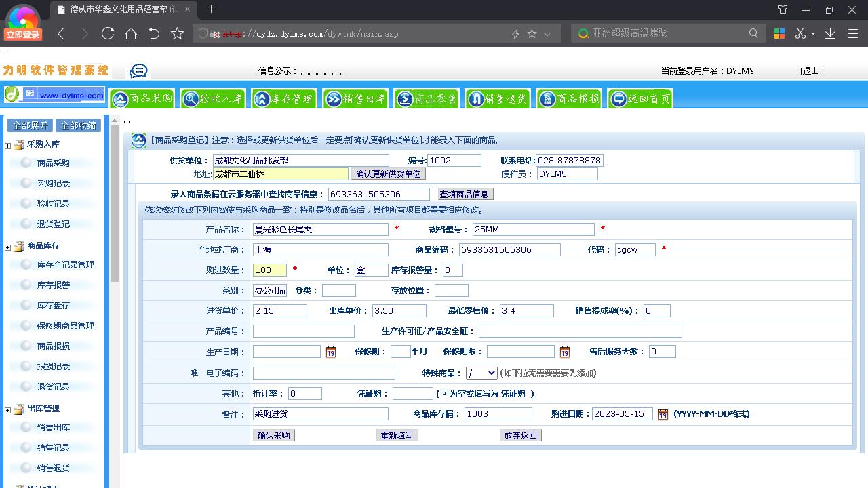Switch to the 全部展开 tab
This screenshot has height=488, width=868.
coord(29,125)
